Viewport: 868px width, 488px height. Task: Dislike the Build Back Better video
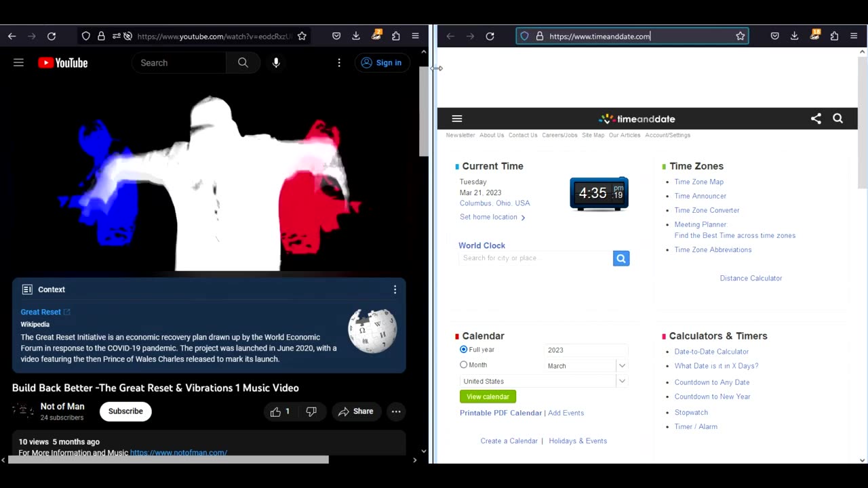[x=311, y=411]
